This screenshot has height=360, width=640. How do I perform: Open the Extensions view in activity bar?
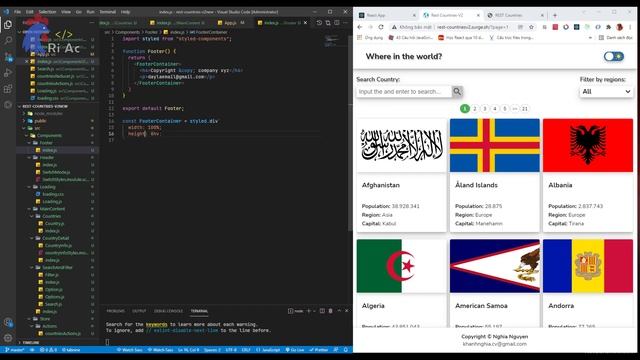pyautogui.click(x=8, y=89)
